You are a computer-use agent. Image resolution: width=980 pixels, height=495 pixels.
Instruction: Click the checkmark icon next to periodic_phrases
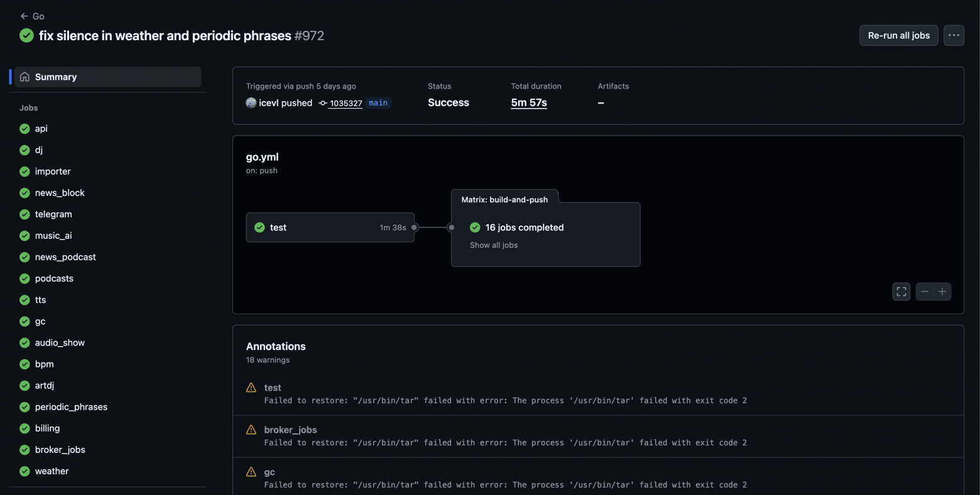(x=24, y=406)
